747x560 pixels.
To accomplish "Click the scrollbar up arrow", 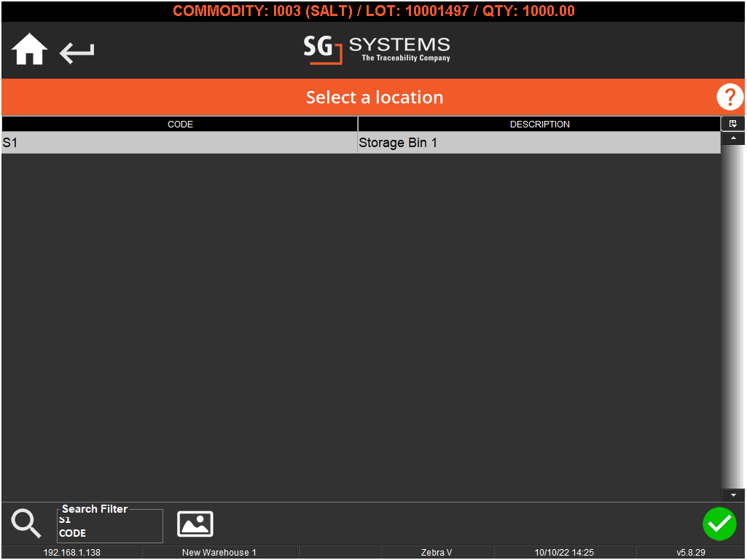I will (733, 138).
